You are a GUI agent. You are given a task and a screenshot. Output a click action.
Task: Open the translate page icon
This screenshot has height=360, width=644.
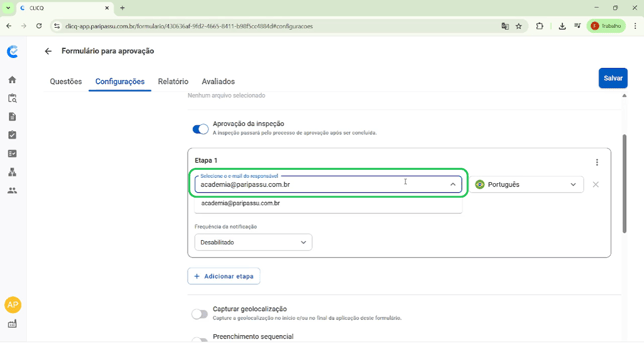coord(505,26)
